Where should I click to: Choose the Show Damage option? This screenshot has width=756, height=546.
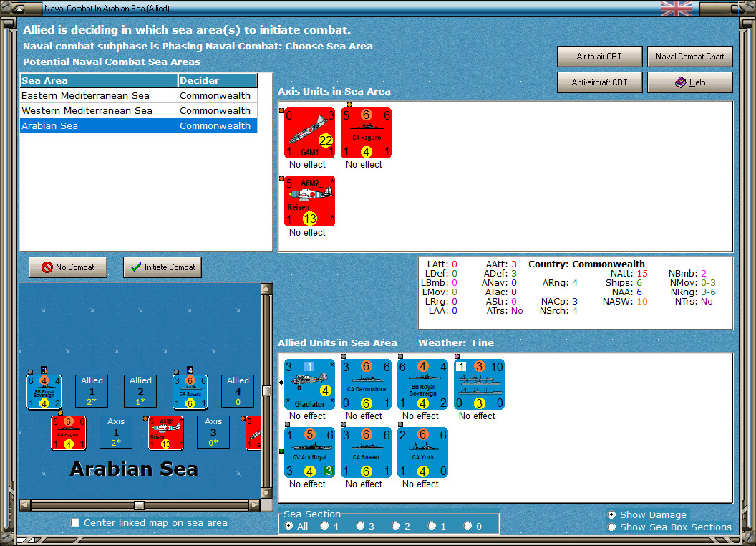pos(611,514)
